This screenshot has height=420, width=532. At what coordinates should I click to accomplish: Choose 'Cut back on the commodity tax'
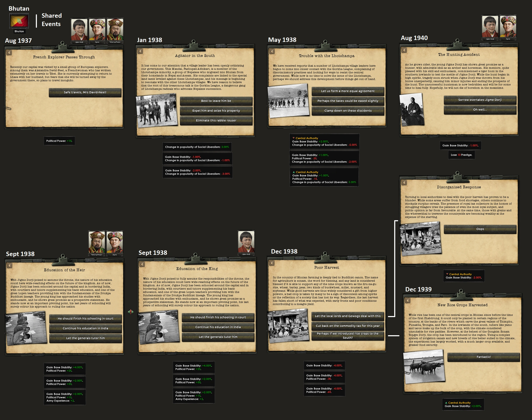point(348,326)
